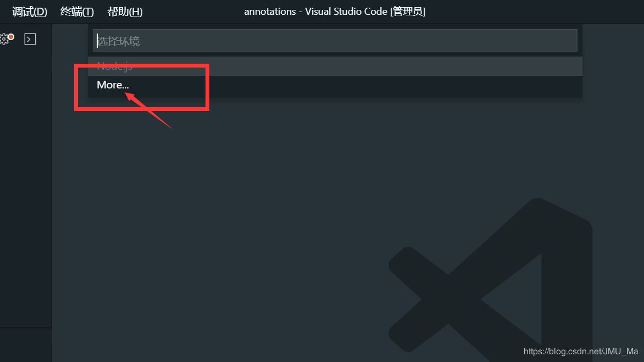Image resolution: width=644 pixels, height=362 pixels.
Task: Focus the 选择环境 input box
Action: click(335, 41)
